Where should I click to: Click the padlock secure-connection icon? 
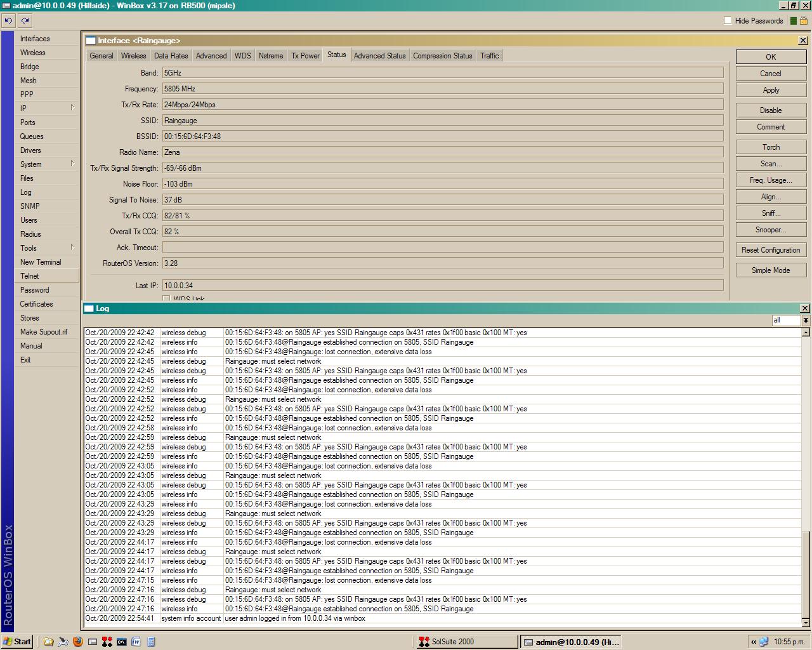[x=802, y=20]
